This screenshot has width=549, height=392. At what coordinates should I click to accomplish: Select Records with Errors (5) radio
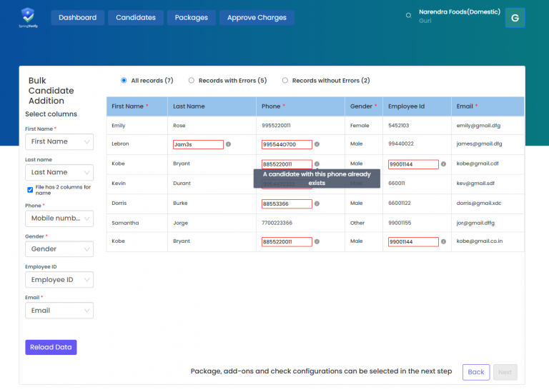(191, 81)
